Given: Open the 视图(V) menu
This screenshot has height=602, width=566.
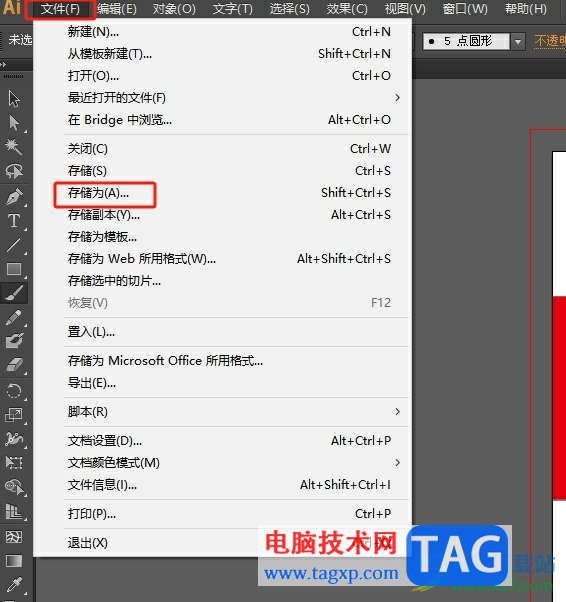Looking at the screenshot, I should coord(405,8).
